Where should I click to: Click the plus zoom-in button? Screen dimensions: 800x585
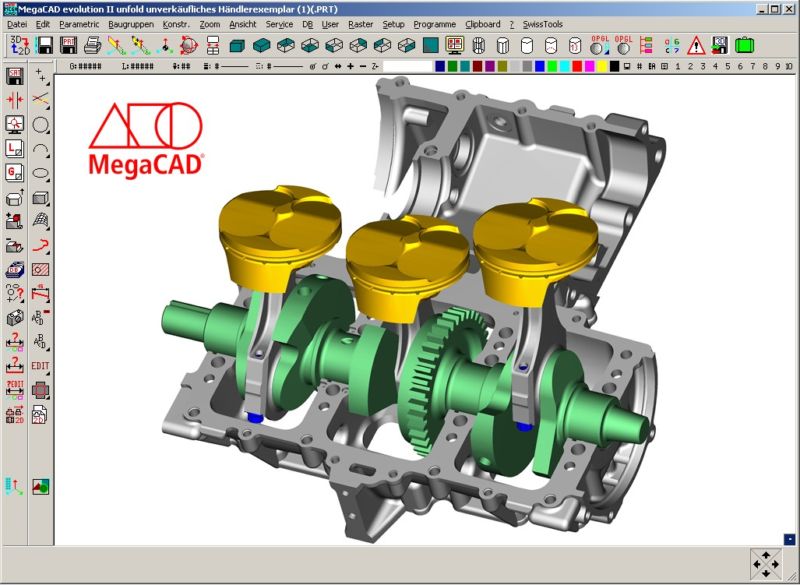point(349,66)
